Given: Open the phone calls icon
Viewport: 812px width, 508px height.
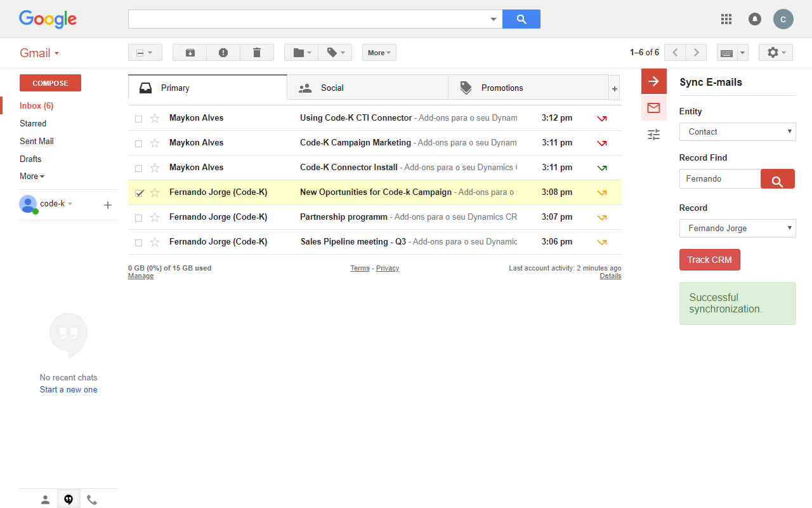Looking at the screenshot, I should [92, 500].
